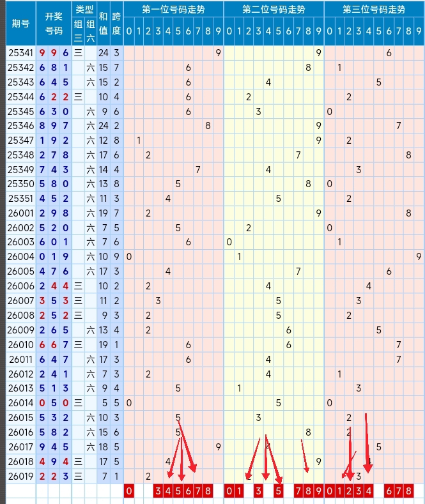
Task: Select red number 5 below the first-position columns
Action: coord(178,491)
